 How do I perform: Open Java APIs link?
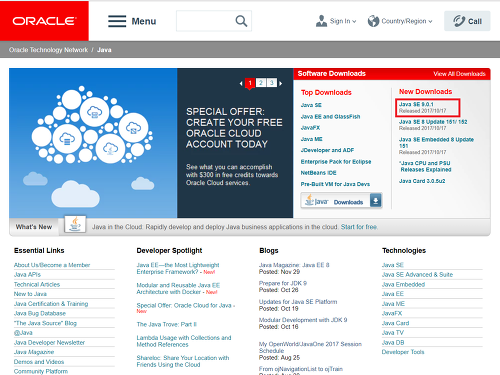point(27,275)
